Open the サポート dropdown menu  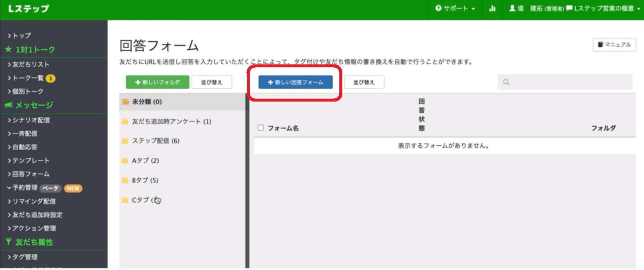[455, 8]
